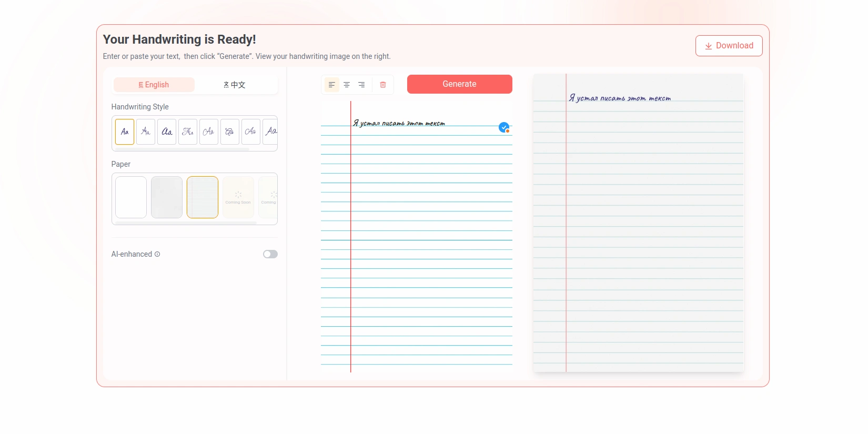Click the handwriting style horizontal scrollbar
868x434 pixels.
tap(182, 149)
